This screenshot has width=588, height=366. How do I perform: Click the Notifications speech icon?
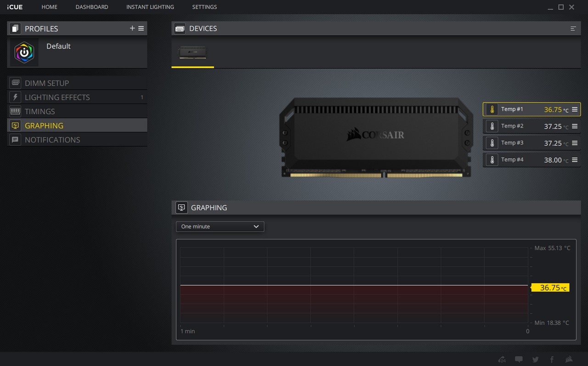click(x=15, y=140)
